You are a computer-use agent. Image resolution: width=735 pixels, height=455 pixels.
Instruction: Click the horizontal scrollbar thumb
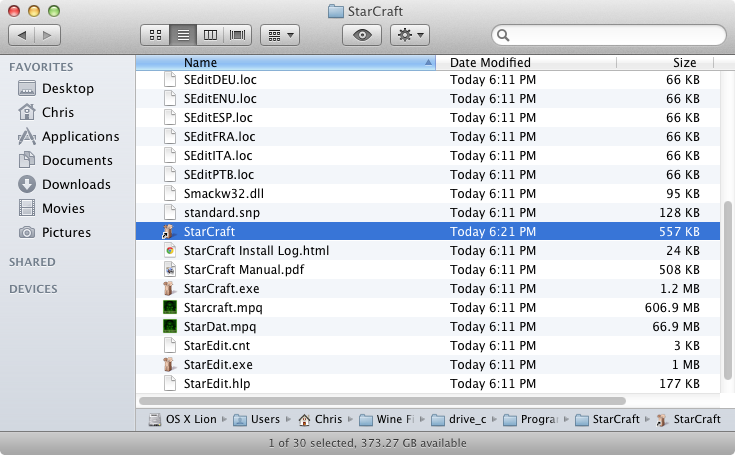[x=382, y=401]
